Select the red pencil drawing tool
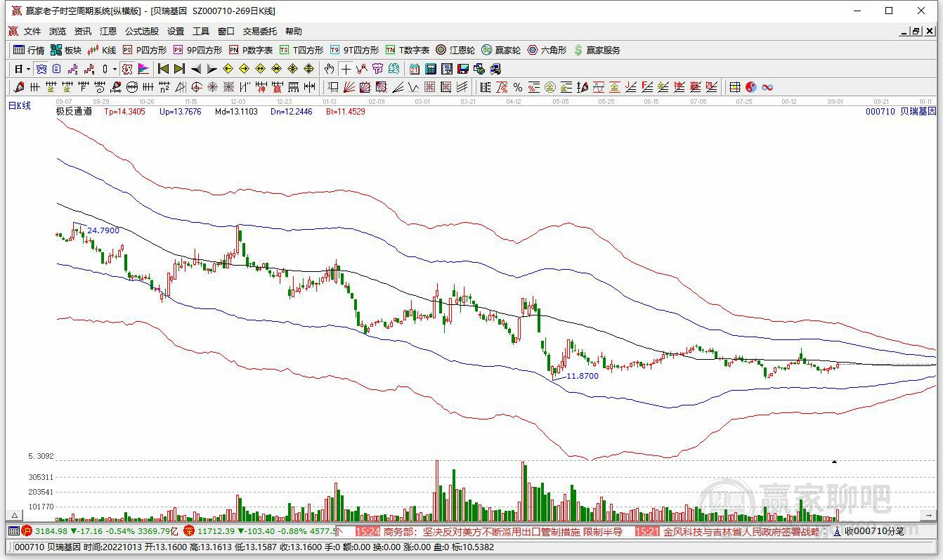Viewport: 943px width, 560px height. [18, 87]
